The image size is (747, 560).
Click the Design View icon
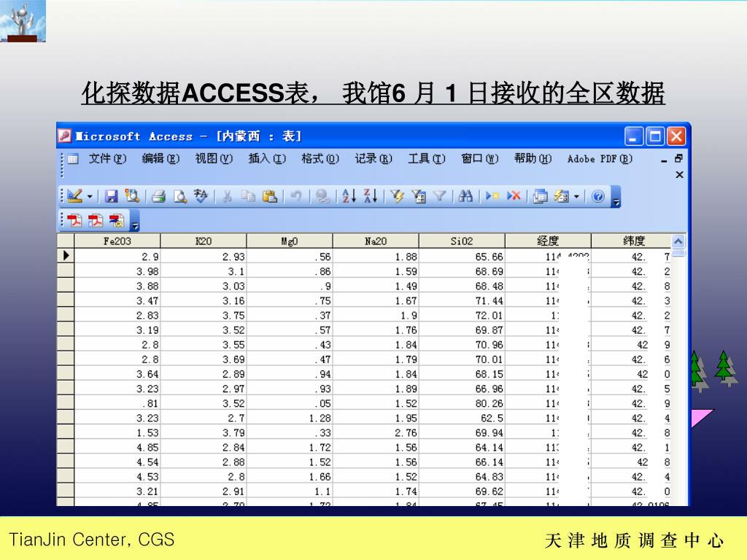click(74, 196)
